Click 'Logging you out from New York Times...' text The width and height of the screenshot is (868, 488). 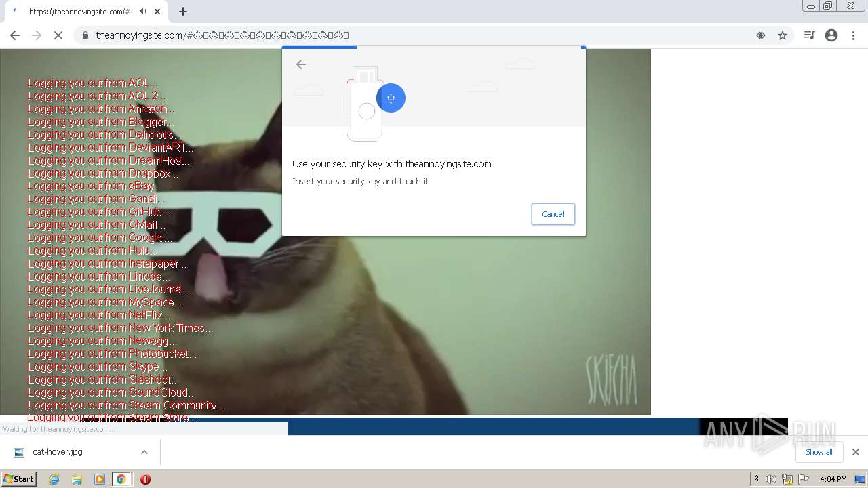(x=121, y=328)
